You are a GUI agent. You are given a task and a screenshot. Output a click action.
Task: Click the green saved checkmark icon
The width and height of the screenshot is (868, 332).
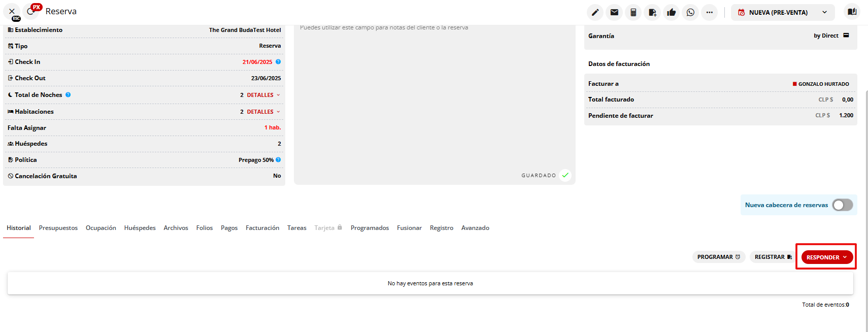pos(565,175)
